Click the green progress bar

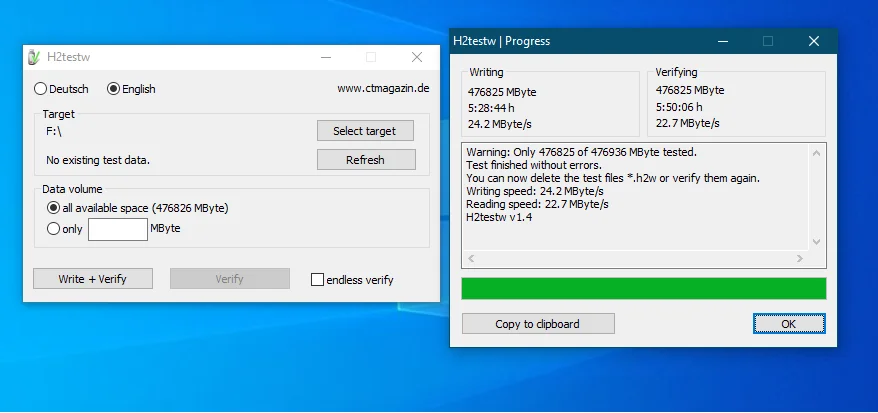coord(644,289)
